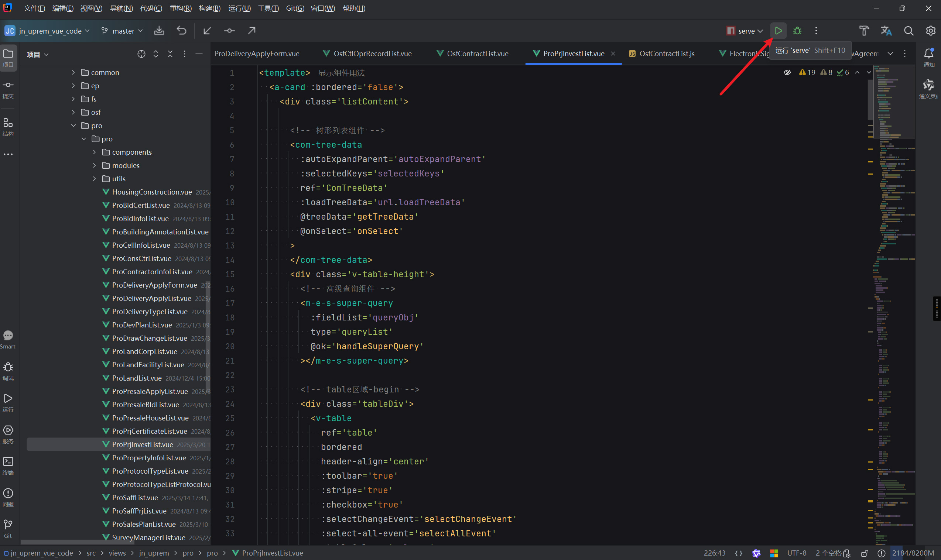The image size is (941, 560).
Task: Toggle the read-only lock icon in status bar
Action: pyautogui.click(x=864, y=553)
